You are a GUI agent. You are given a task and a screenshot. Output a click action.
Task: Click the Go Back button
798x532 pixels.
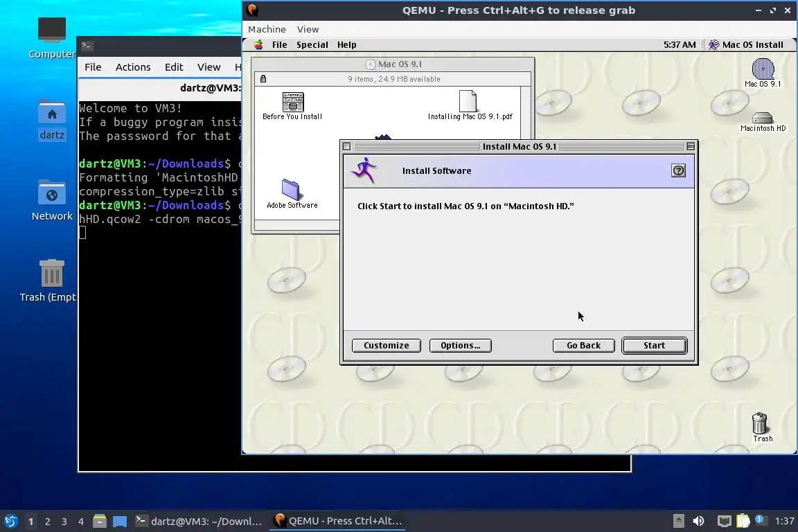pyautogui.click(x=583, y=345)
